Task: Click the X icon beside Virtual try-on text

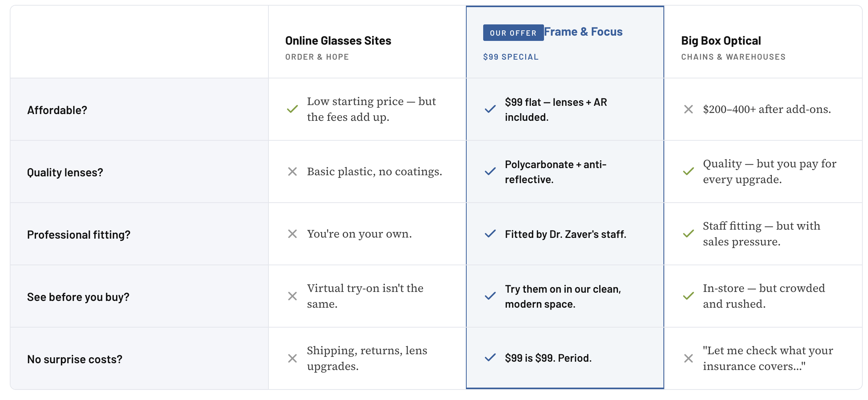Action: (292, 296)
